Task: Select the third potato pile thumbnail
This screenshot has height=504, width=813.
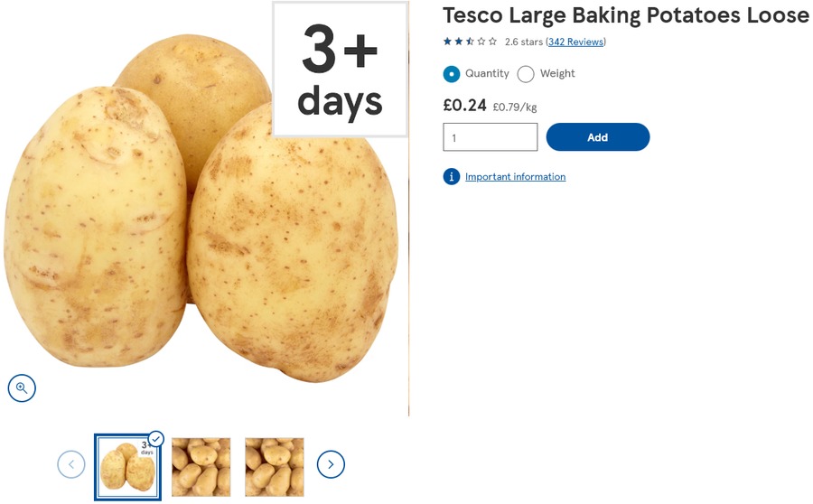Action: [274, 466]
